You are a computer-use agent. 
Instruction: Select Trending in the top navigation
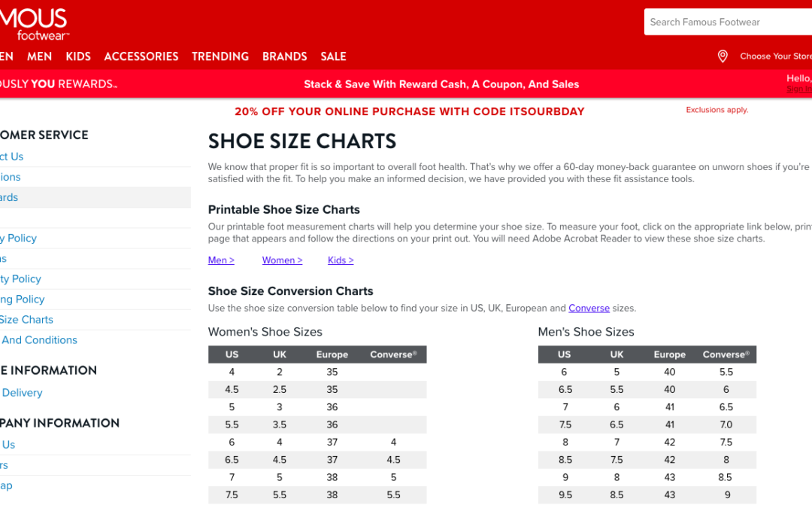pyautogui.click(x=220, y=56)
